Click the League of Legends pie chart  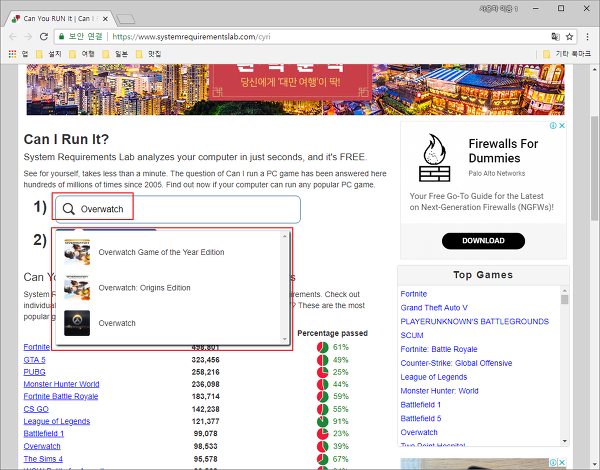click(x=323, y=421)
